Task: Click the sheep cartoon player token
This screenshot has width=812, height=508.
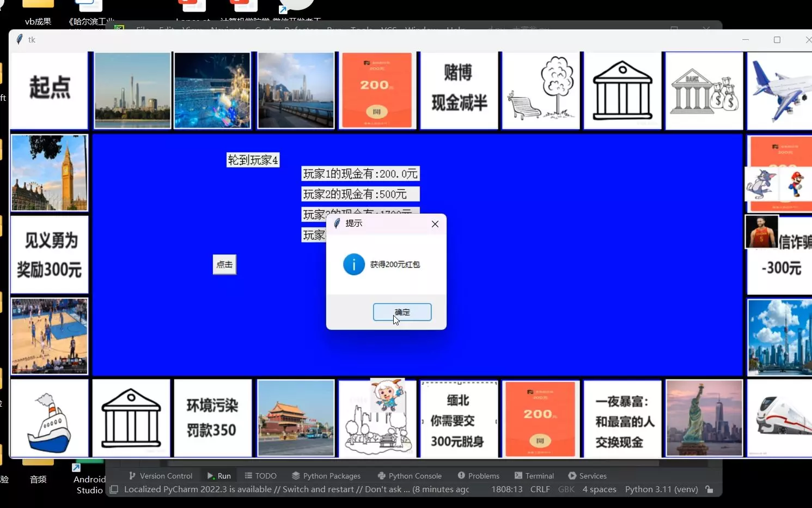Action: pyautogui.click(x=388, y=396)
